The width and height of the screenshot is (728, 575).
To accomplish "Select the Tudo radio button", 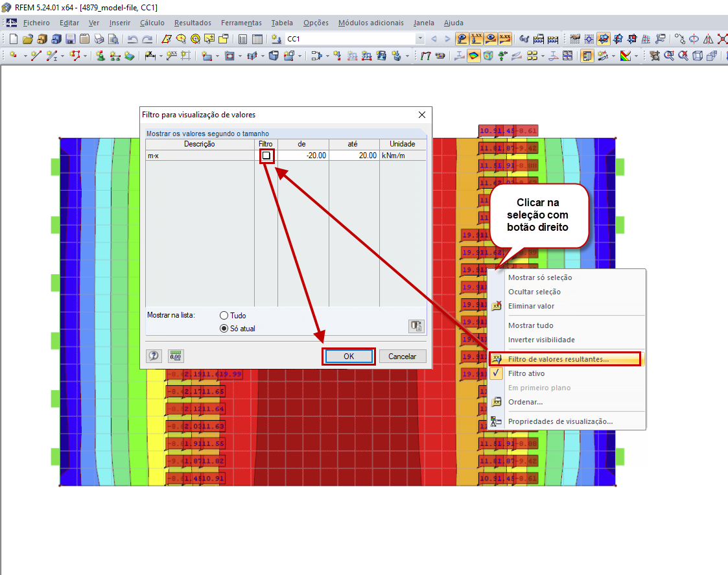I will coord(224,315).
